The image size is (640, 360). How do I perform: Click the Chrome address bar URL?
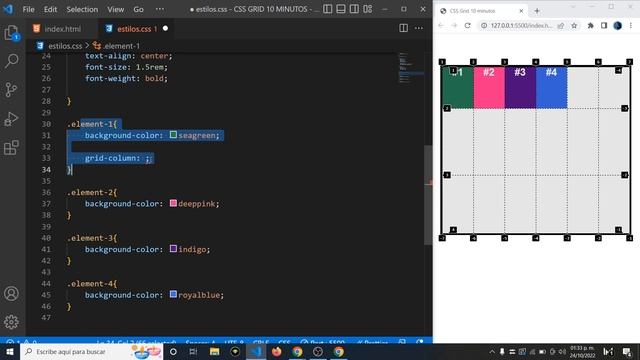(522, 25)
